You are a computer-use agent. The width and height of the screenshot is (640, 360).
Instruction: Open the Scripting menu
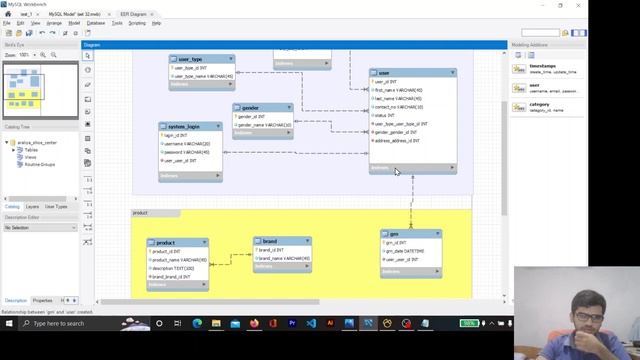tap(137, 23)
